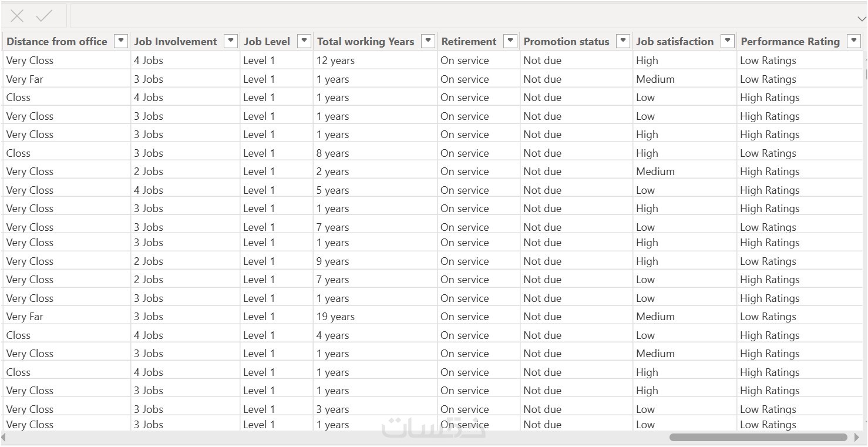Click the commit checkmark icon in formula bar
Viewport: 868px width, 447px height.
click(x=45, y=16)
